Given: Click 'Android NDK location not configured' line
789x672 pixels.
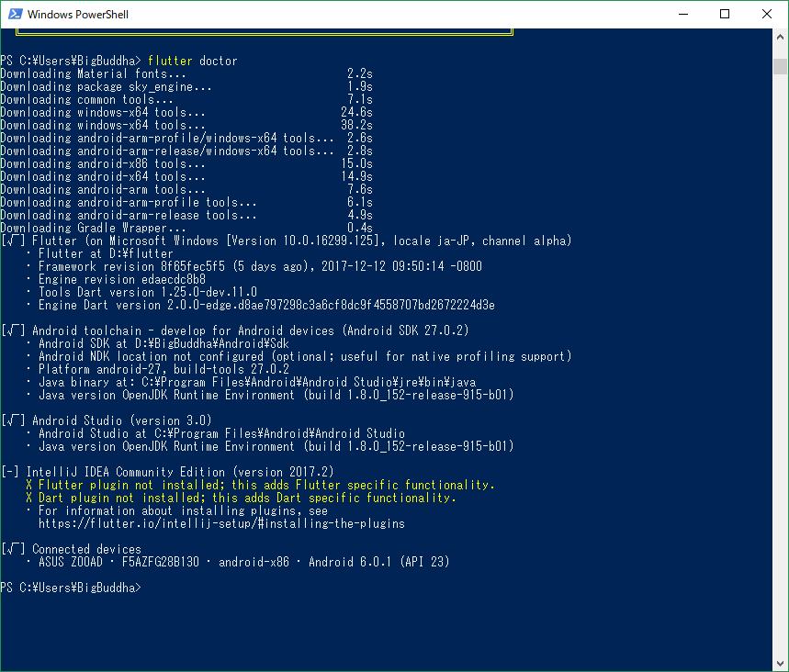Looking at the screenshot, I should point(299,356).
